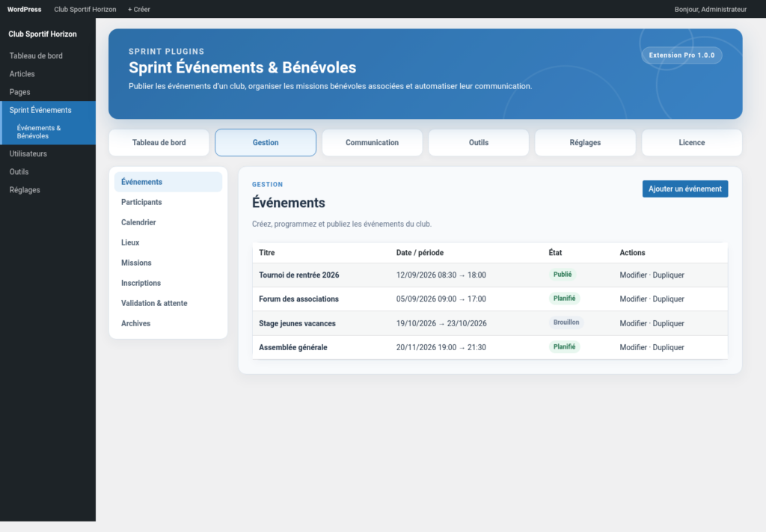Click date 12/09/2026 08:30 → 18:00
The height and width of the screenshot is (532, 766).
[x=441, y=275]
